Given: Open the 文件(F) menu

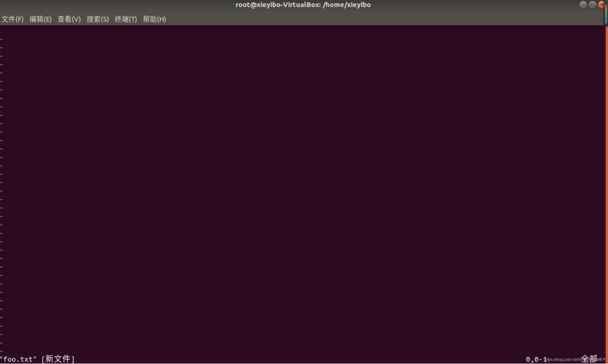Looking at the screenshot, I should pyautogui.click(x=12, y=19).
